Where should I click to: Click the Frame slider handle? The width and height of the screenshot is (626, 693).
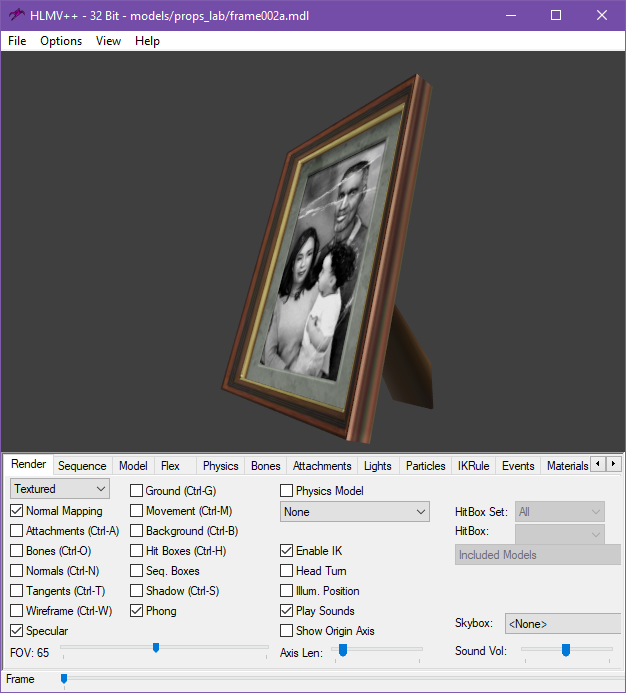tap(64, 679)
